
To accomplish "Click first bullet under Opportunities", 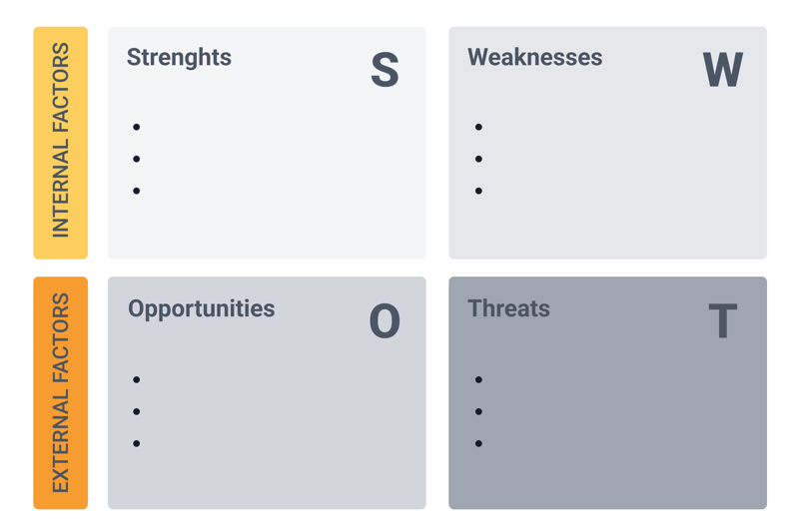I will 137,379.
